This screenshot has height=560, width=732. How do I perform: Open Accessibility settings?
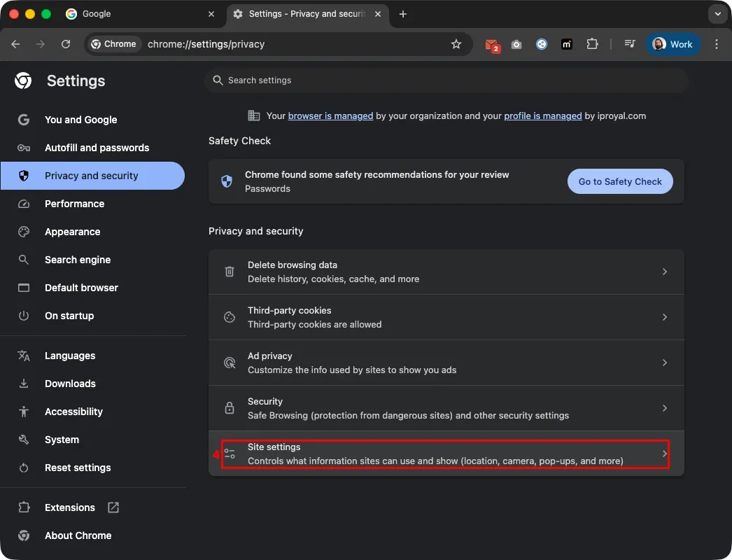coord(92,412)
